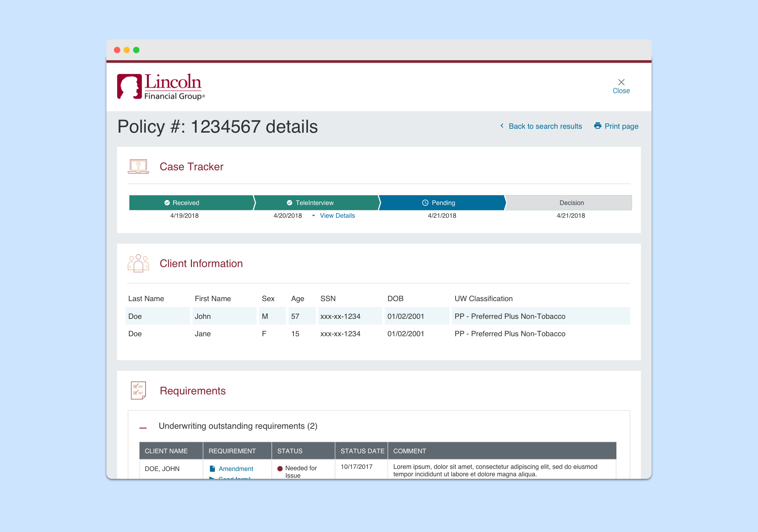The width and height of the screenshot is (758, 532).
Task: Open the Amendment requirement link
Action: click(236, 469)
